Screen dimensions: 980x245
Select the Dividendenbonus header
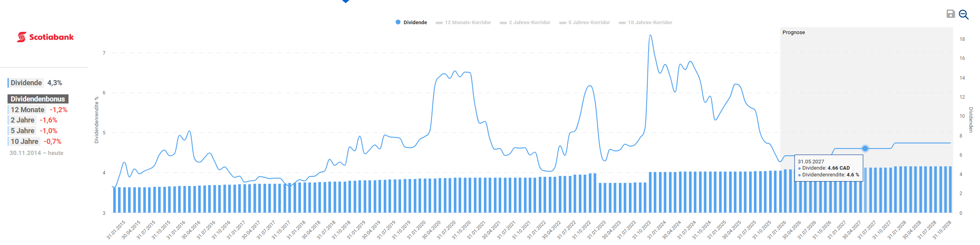(38, 99)
